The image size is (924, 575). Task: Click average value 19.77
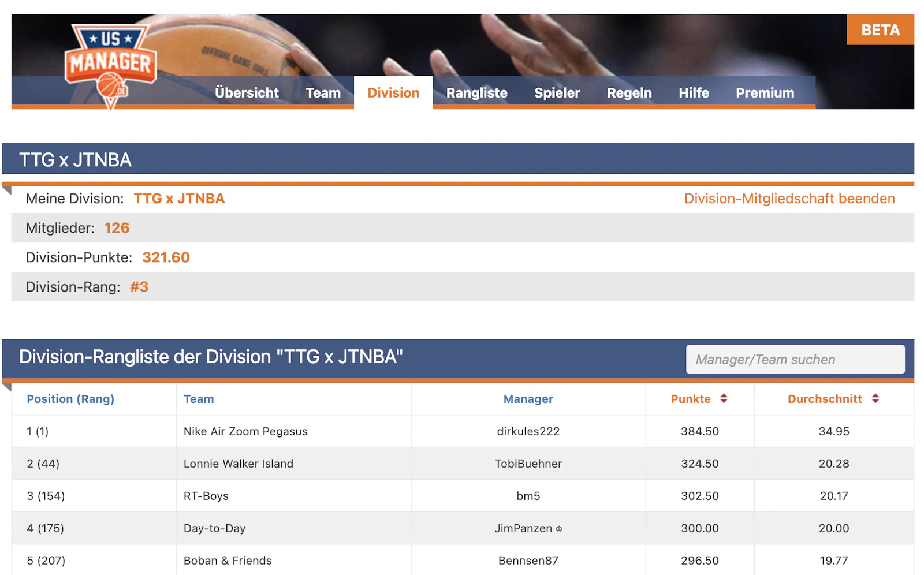[x=834, y=561]
